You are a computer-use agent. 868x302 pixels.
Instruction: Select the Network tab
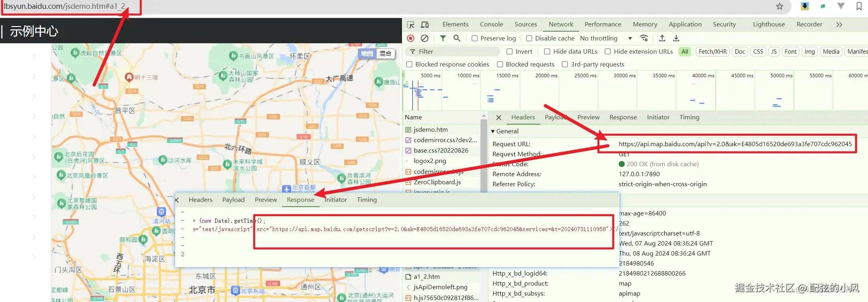point(561,24)
